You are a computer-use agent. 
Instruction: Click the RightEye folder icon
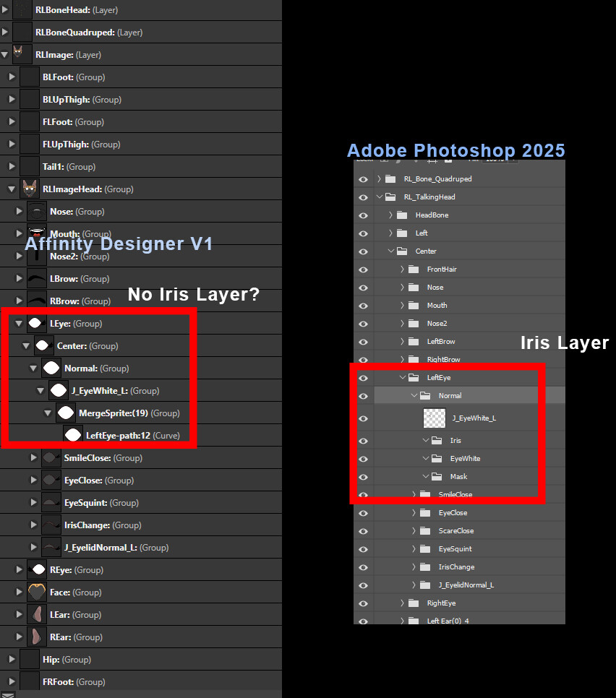[x=414, y=603]
